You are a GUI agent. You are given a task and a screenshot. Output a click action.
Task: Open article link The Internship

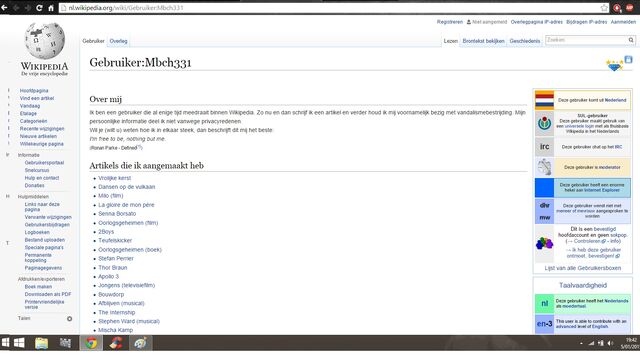[117, 312]
